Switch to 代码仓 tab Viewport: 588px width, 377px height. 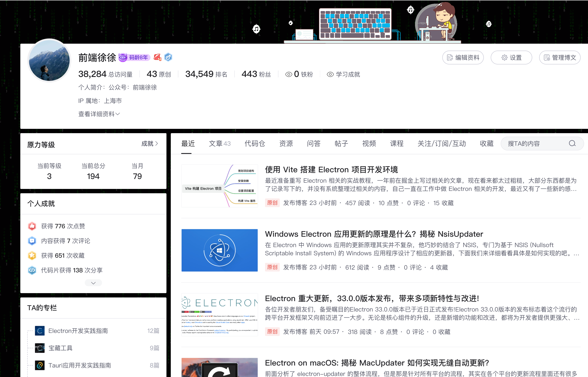[255, 144]
